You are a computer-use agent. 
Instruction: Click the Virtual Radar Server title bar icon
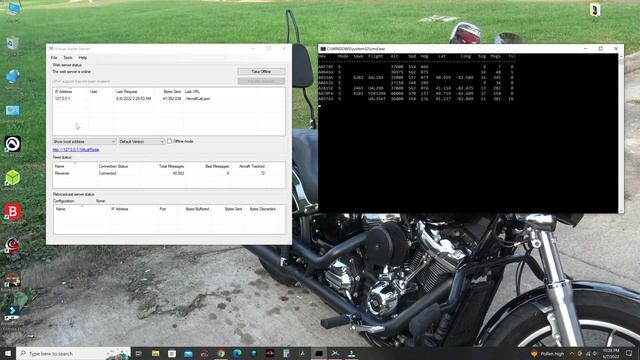click(51, 49)
